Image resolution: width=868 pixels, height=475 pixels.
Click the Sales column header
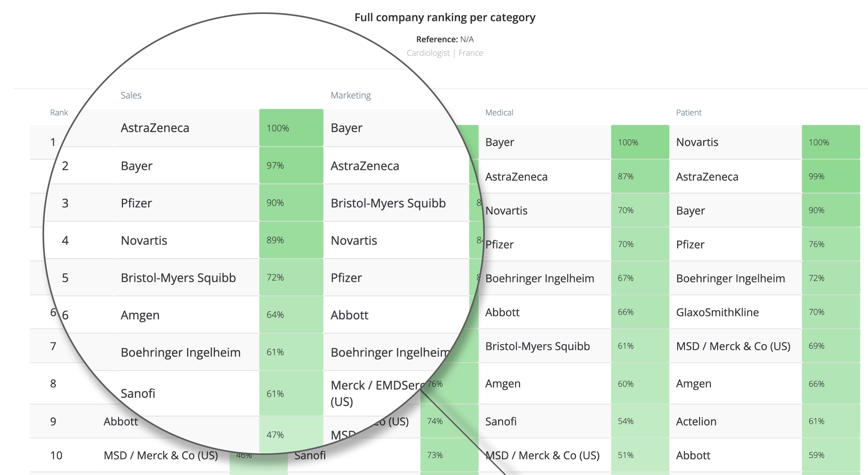pyautogui.click(x=131, y=95)
